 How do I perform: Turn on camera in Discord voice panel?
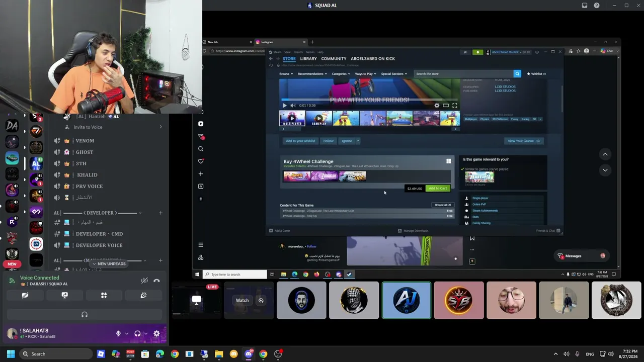pos(25,295)
